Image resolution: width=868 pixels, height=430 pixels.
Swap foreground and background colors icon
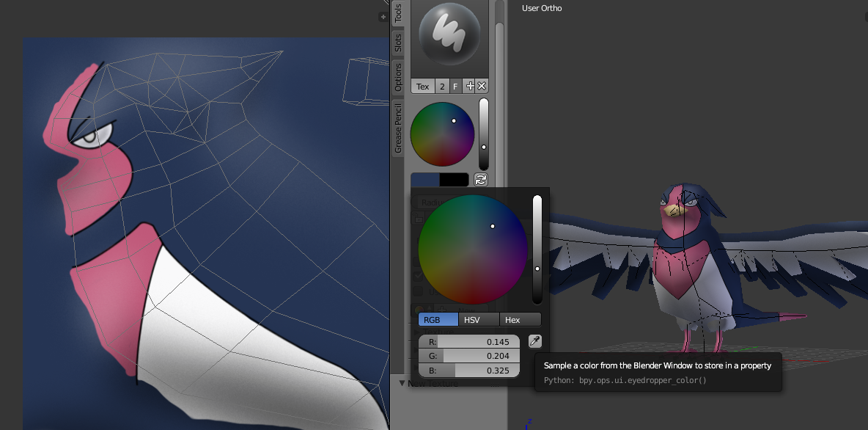[x=481, y=180]
